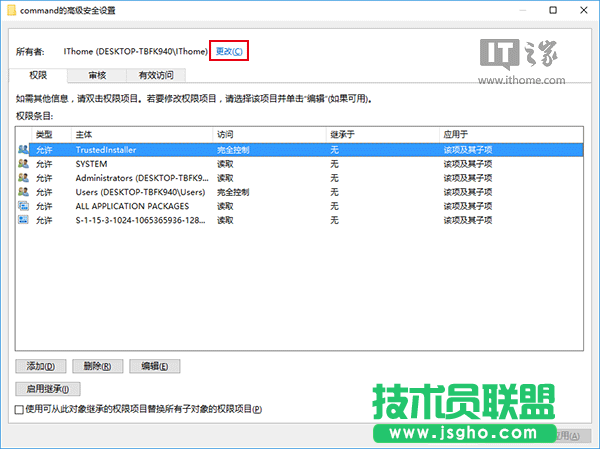The height and width of the screenshot is (449, 600).
Task: Select the Administrators (DESKTOP-TBFK9...) entry
Action: pyautogui.click(x=142, y=178)
